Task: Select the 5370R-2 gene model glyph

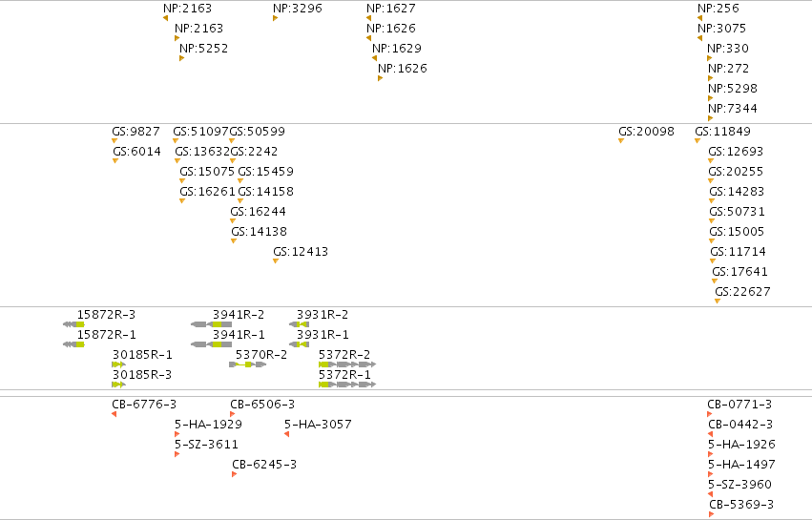Action: [248, 365]
